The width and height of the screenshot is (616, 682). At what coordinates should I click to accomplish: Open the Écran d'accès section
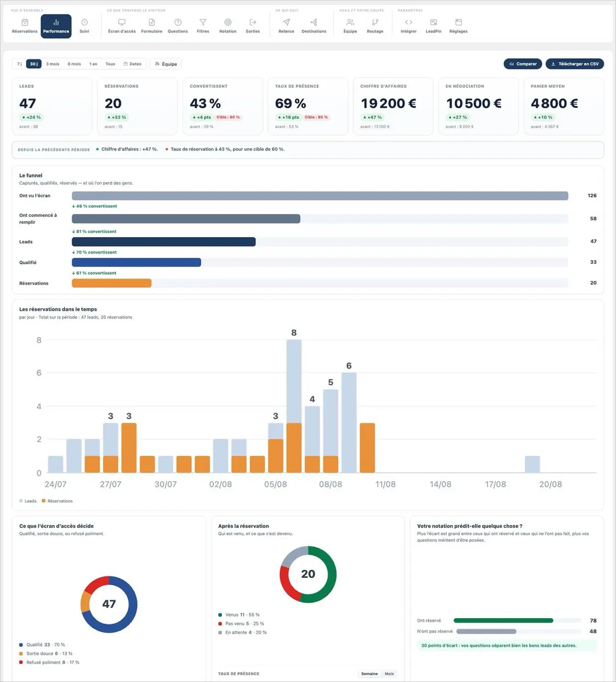click(122, 26)
